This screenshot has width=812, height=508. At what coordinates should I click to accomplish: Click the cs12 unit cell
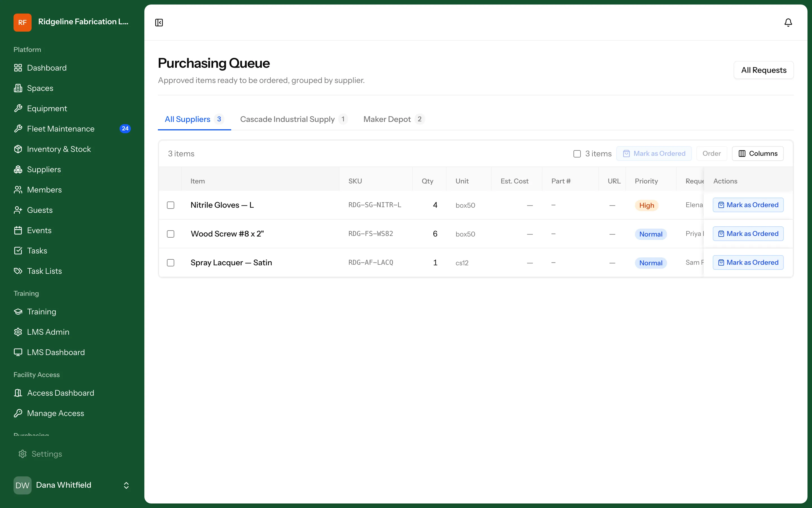click(x=462, y=263)
